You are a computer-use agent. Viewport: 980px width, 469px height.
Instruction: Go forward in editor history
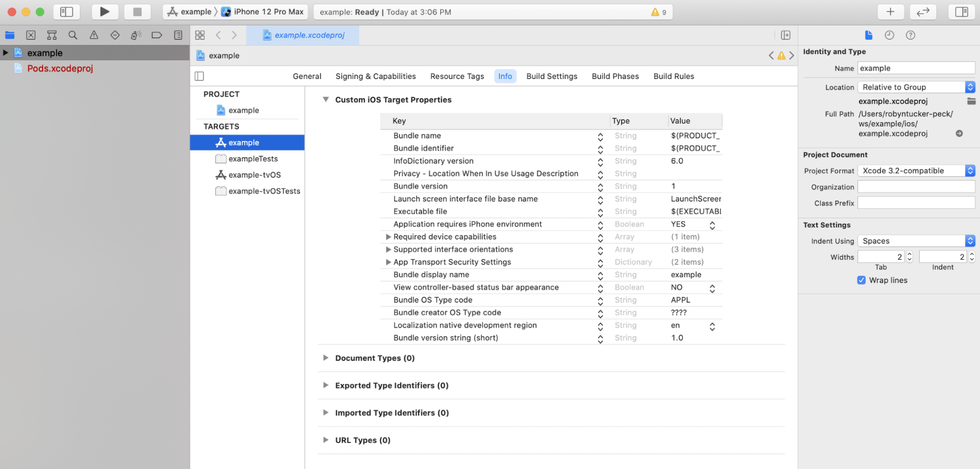click(x=234, y=35)
